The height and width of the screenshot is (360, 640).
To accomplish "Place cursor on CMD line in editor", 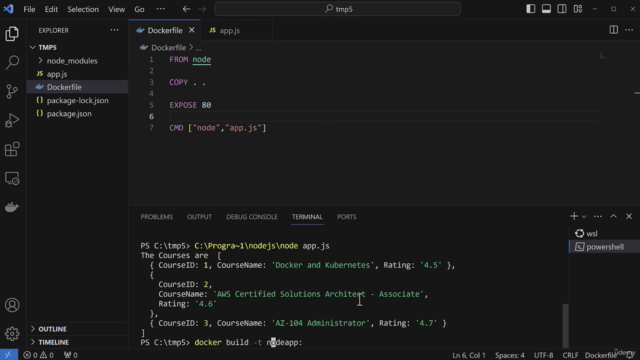I will tap(218, 128).
